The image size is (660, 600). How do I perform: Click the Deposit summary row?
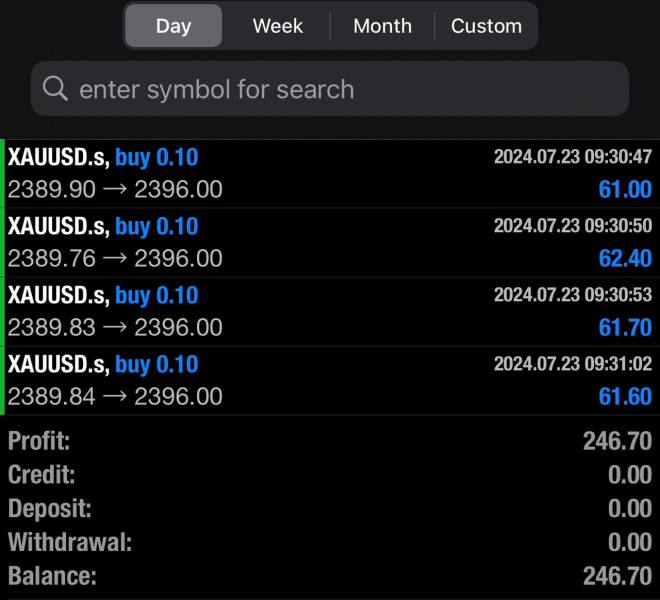(330, 509)
